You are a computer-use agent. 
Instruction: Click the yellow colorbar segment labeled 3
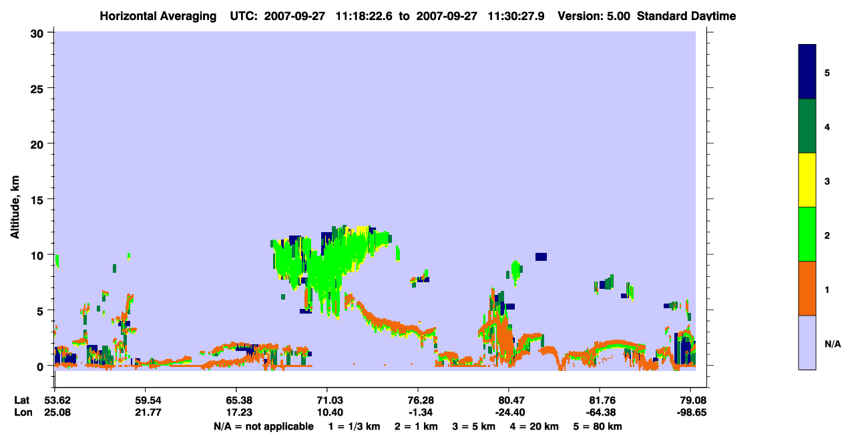[x=807, y=180]
